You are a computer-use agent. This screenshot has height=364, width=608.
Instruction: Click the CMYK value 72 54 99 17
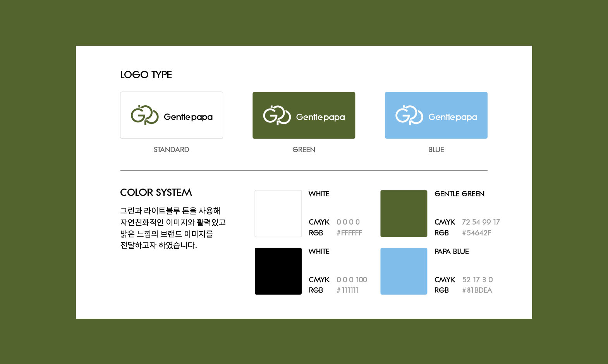click(x=481, y=222)
